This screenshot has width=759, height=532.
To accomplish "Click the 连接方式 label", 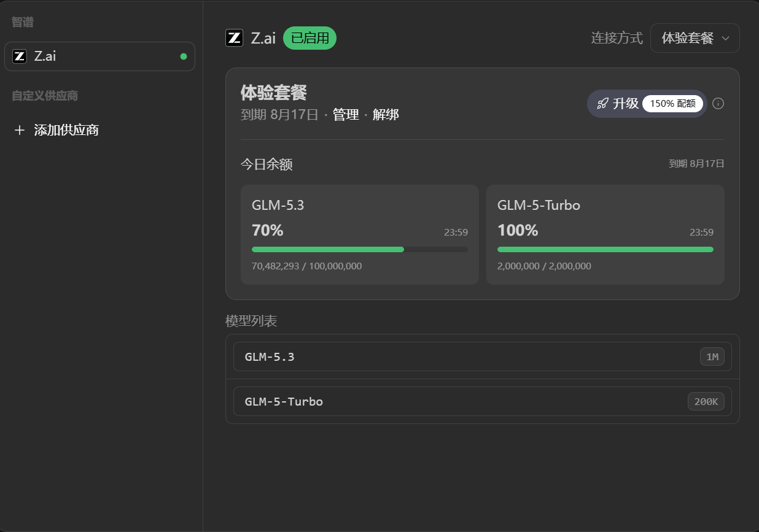I will tap(617, 38).
